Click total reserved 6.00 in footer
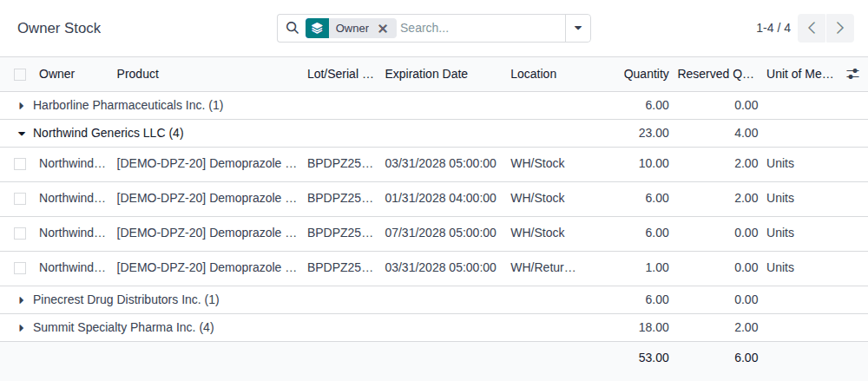This screenshot has width=868, height=381. [x=746, y=358]
